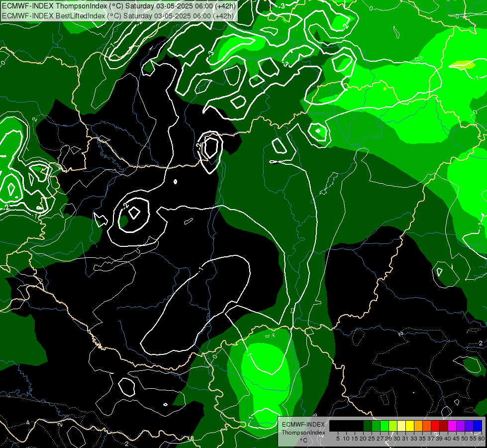
Task: Click the legend scale value '15'
Action: [x=355, y=439]
